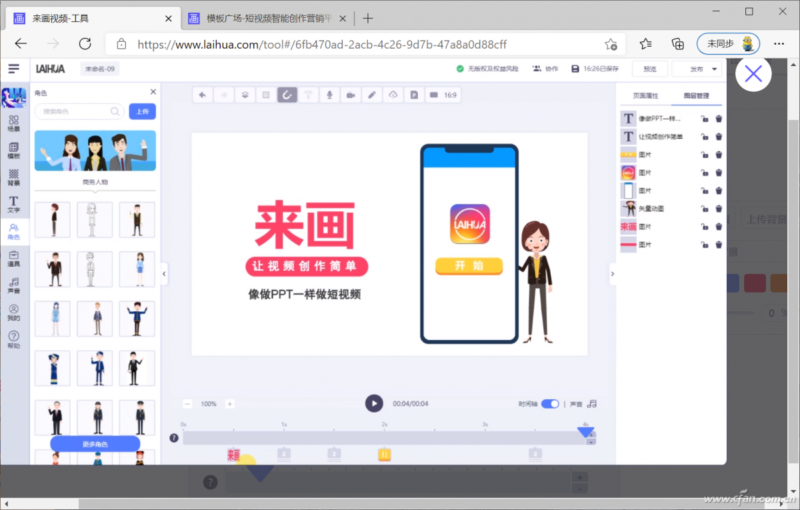Click the 预览 preview button
This screenshot has height=510, width=800.
pos(649,69)
